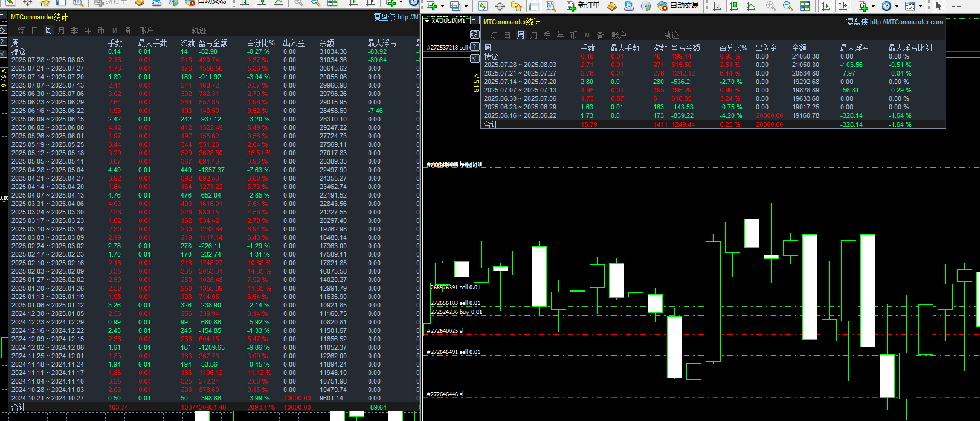Viewport: 980px width, 421px height.
Task: Collapse right panel with the − button
Action: click(x=474, y=21)
